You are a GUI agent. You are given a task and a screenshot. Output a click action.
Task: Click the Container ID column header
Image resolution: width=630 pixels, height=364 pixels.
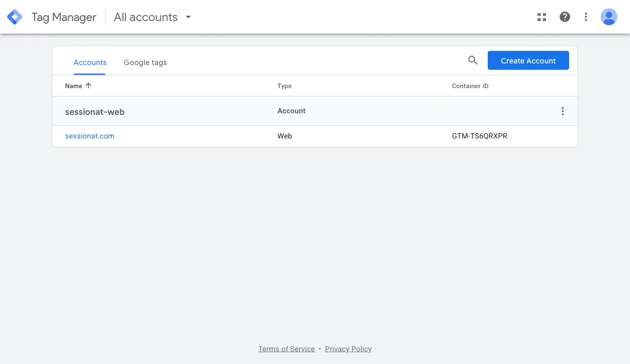tap(470, 86)
